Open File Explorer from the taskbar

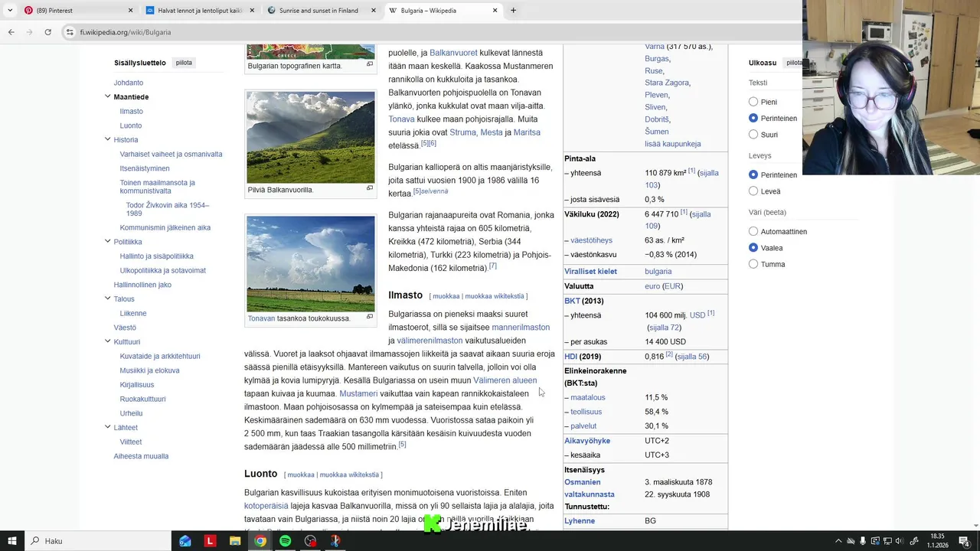(x=235, y=541)
